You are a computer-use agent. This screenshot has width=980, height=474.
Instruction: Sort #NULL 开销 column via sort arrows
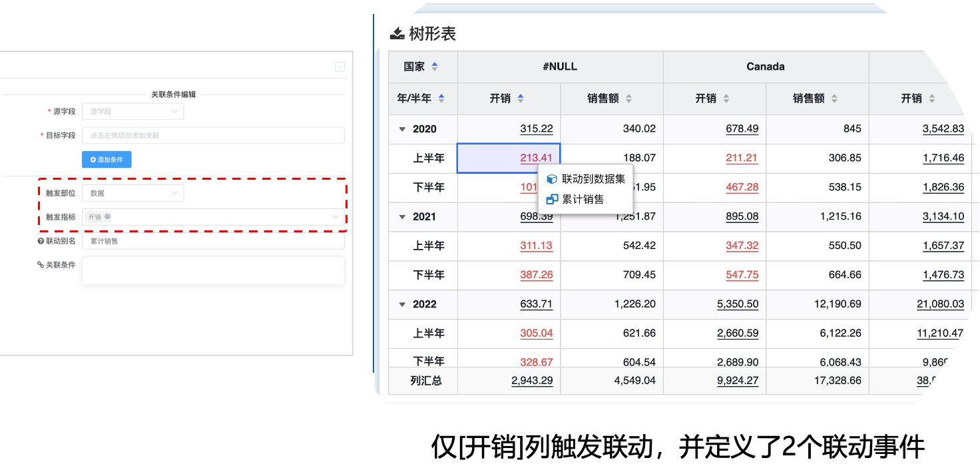coord(521,99)
